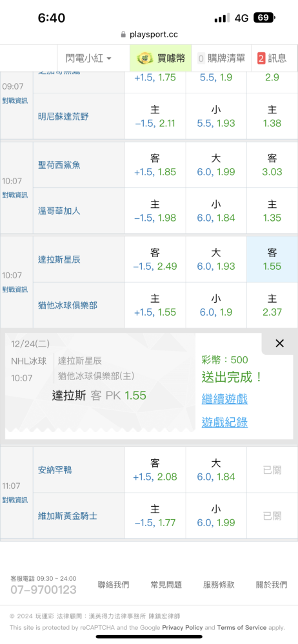
Task: Open 對戰資訊 for the 11:07 game
Action: coord(15,500)
